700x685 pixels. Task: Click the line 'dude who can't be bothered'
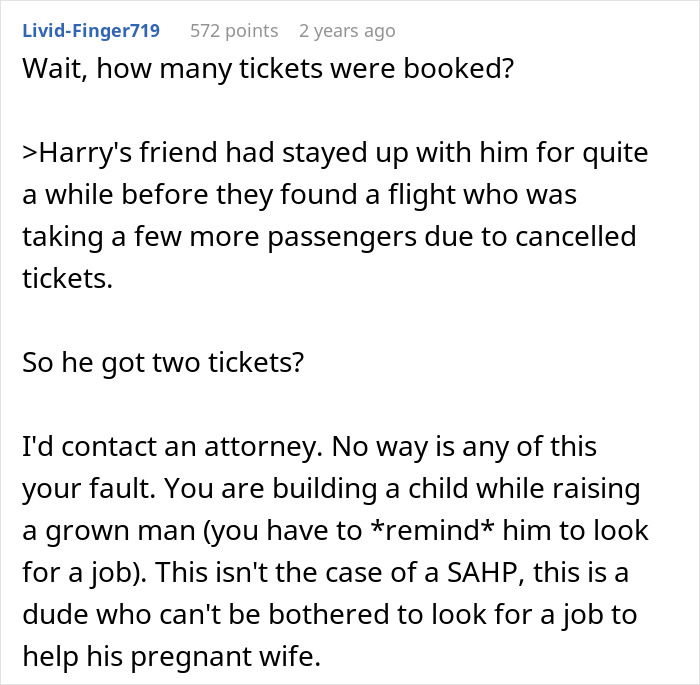point(329,614)
